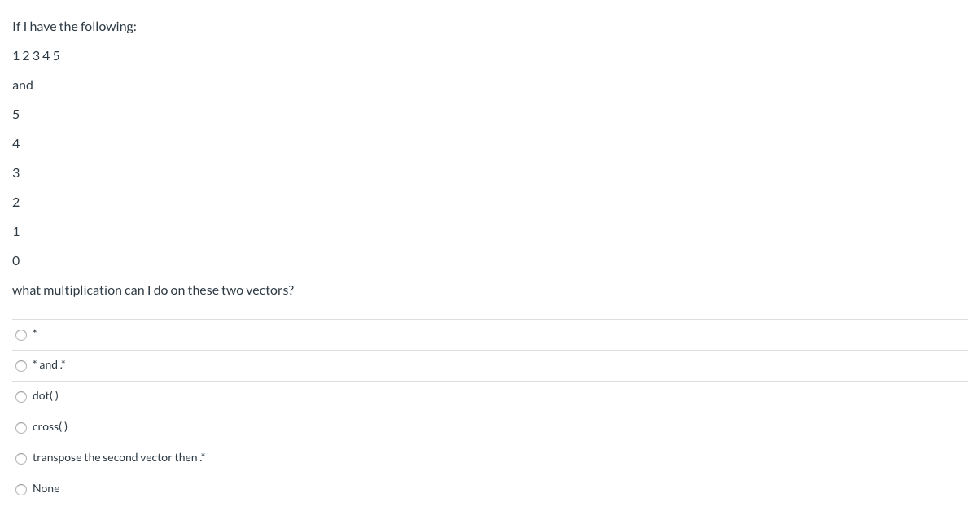The height and width of the screenshot is (515, 980).
Task: Click the "If I have the following:" text
Action: [x=75, y=27]
